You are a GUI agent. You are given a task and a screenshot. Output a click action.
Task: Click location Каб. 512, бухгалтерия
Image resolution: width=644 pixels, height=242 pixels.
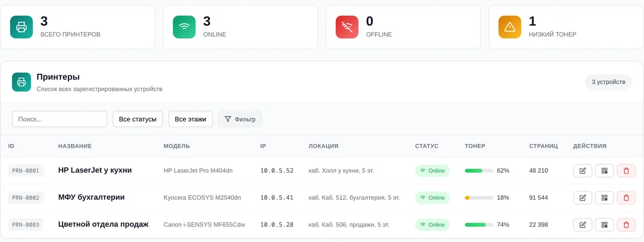click(354, 198)
